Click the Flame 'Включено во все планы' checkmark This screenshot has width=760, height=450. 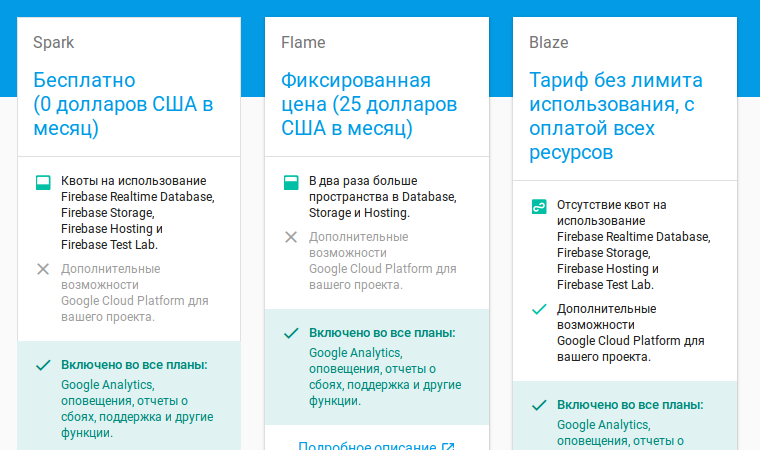291,333
